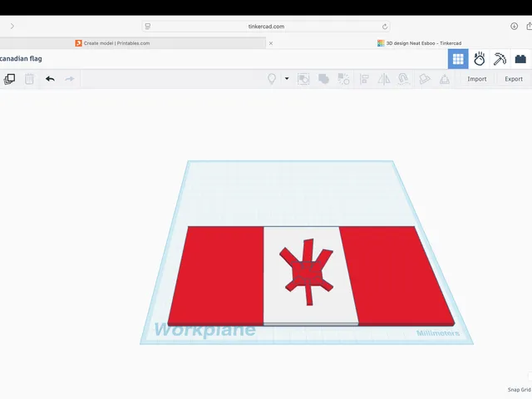532x399 pixels.
Task: Click the canadian flag design title
Action: click(21, 59)
